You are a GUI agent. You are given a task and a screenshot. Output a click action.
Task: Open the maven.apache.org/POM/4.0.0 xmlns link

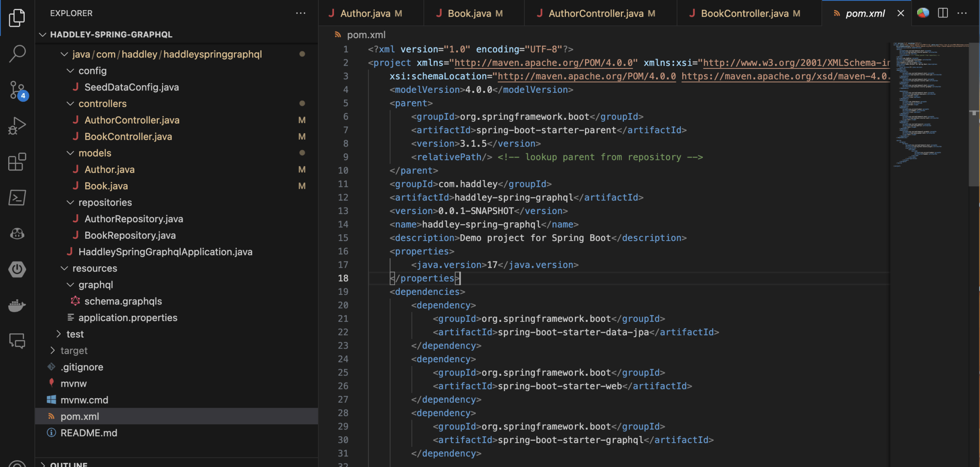543,63
